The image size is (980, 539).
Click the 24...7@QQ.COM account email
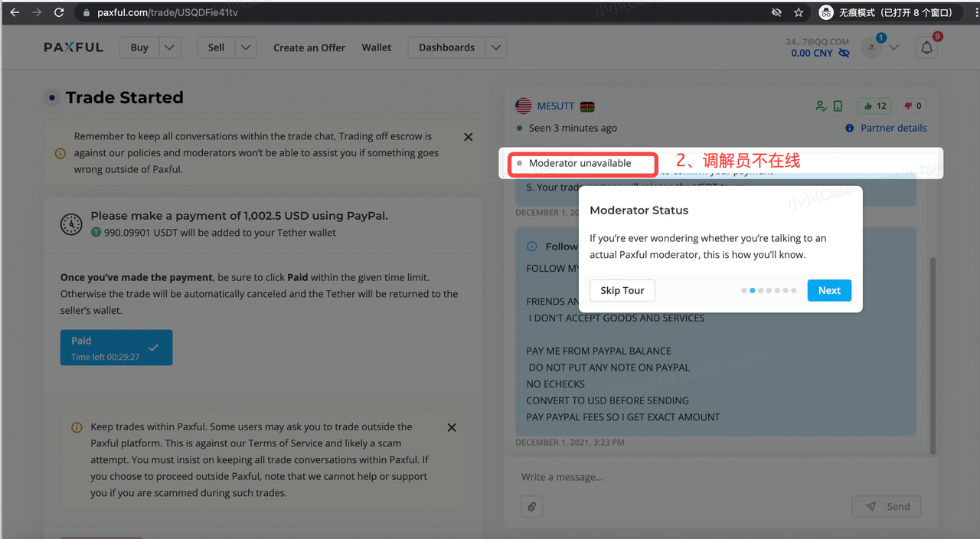818,41
